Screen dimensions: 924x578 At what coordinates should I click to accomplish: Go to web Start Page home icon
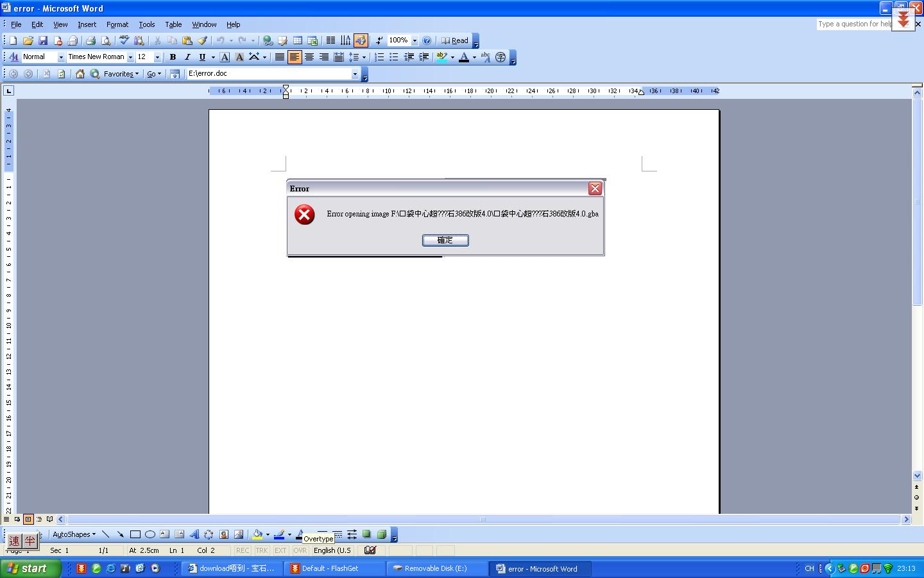point(80,74)
